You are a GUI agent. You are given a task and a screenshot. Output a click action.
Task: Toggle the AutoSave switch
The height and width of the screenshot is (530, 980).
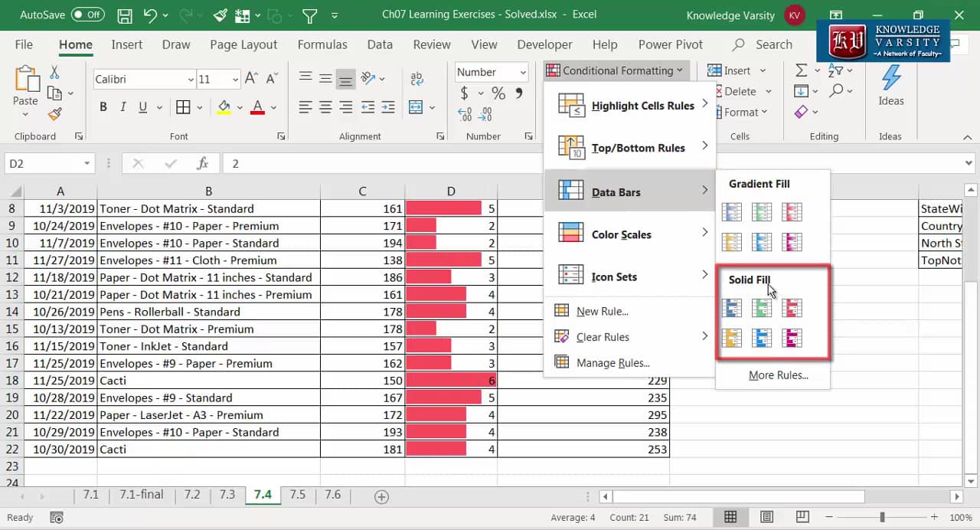tap(87, 15)
